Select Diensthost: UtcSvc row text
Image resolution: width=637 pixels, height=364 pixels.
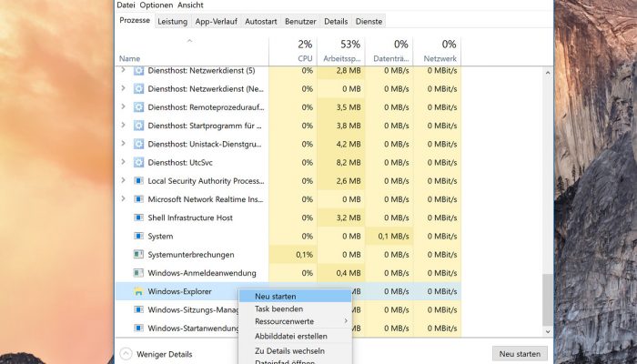click(180, 163)
